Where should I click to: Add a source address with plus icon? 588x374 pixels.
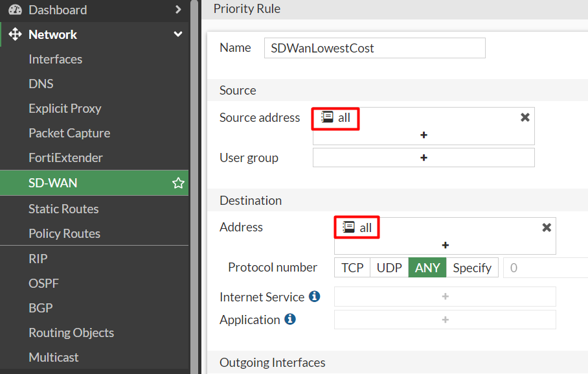click(424, 135)
